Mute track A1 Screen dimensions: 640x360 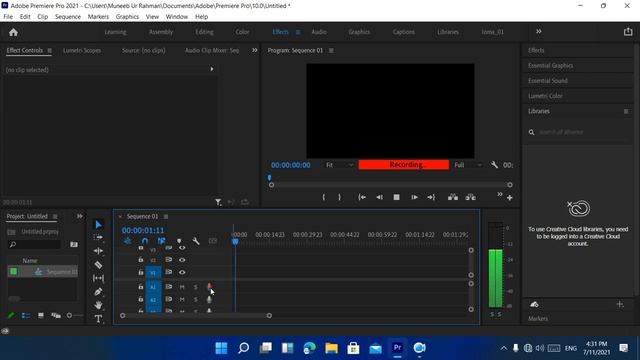coord(182,287)
